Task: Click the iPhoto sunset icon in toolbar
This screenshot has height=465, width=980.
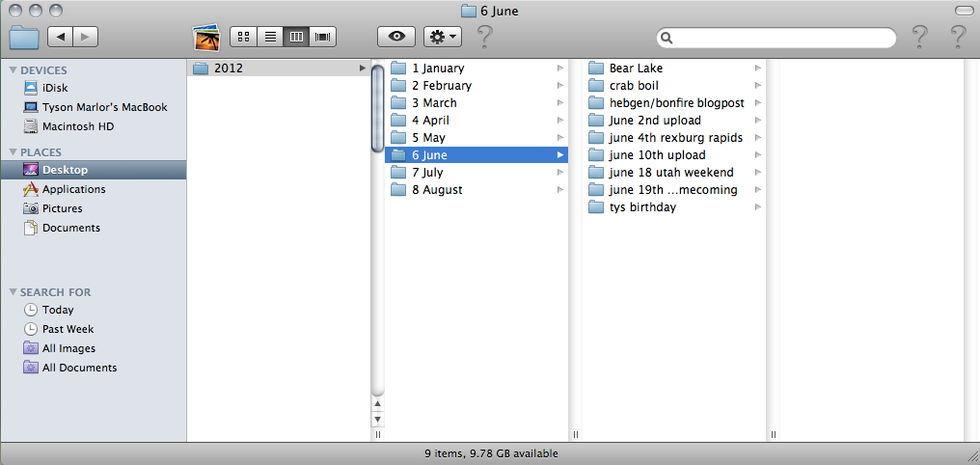Action: (x=206, y=37)
